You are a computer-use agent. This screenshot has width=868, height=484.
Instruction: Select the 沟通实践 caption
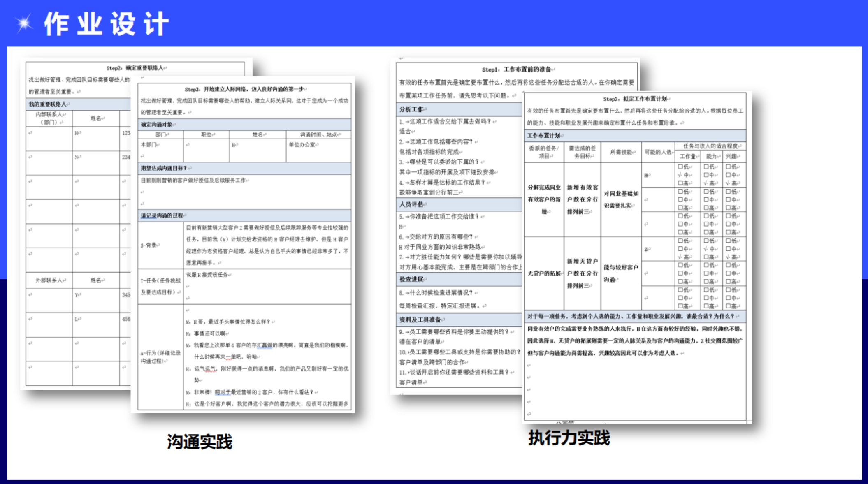coord(200,442)
